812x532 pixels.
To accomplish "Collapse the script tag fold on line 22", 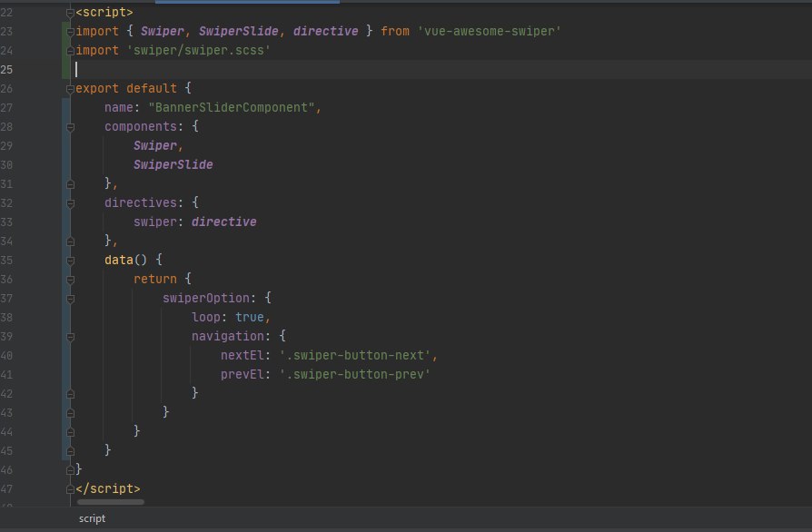I will [x=71, y=13].
